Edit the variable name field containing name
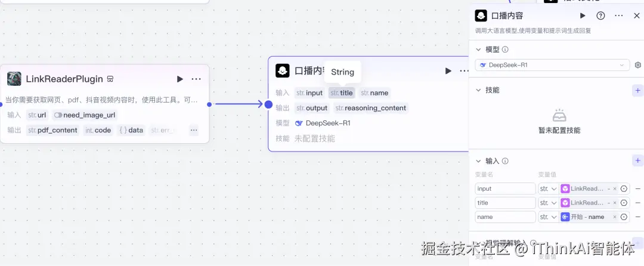Screen dimensions: 644x266 pos(506,216)
